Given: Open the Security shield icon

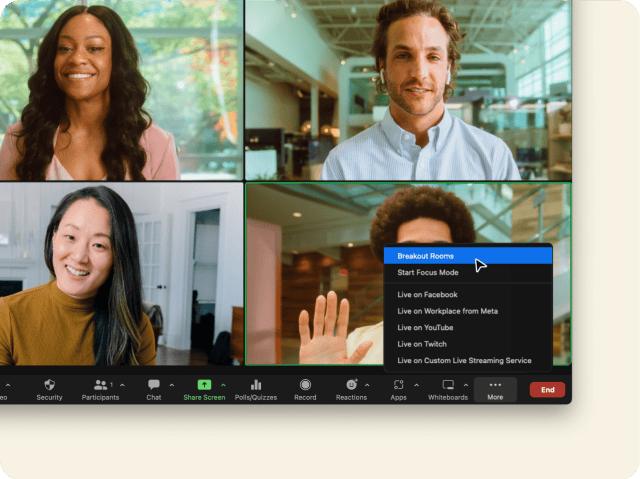Looking at the screenshot, I should pyautogui.click(x=49, y=385).
